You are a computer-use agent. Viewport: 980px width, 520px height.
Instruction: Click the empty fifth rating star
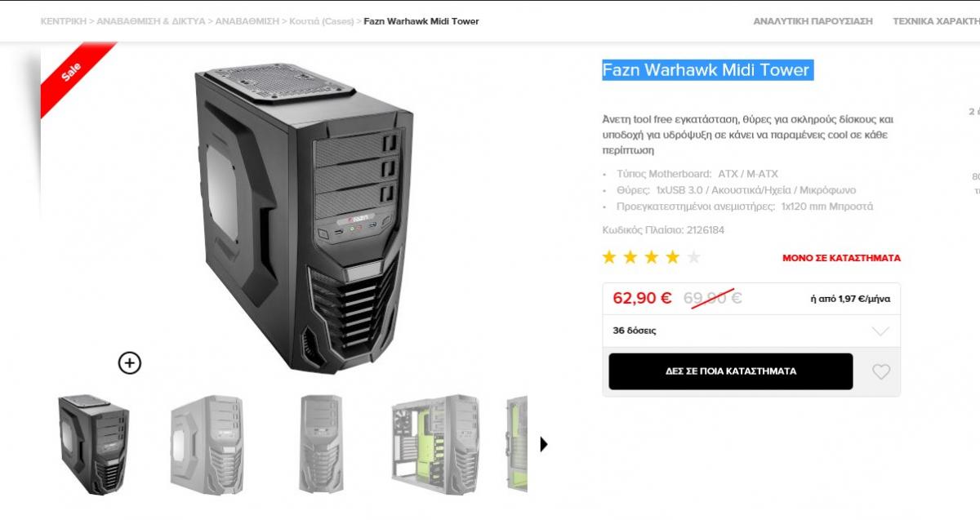tap(694, 258)
